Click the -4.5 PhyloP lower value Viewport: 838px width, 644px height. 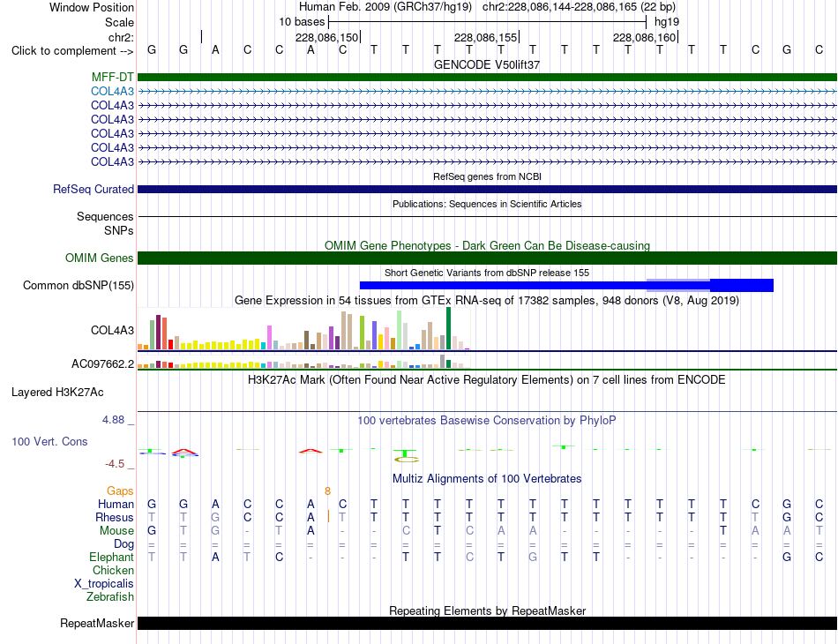pyautogui.click(x=115, y=464)
